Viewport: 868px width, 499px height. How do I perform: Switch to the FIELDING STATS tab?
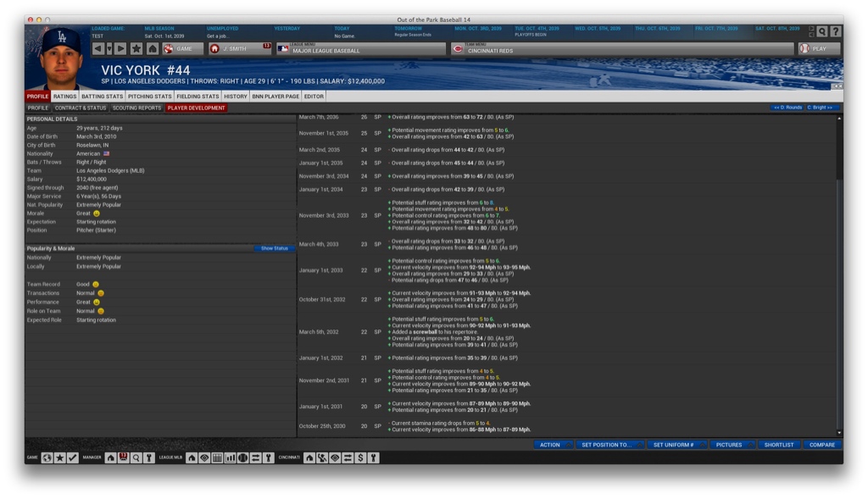tap(198, 97)
